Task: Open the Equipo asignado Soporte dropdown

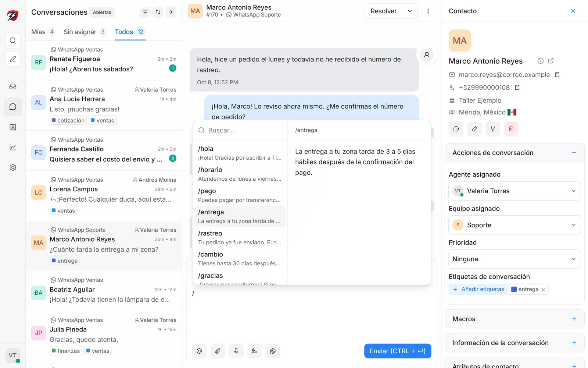Action: (514, 225)
